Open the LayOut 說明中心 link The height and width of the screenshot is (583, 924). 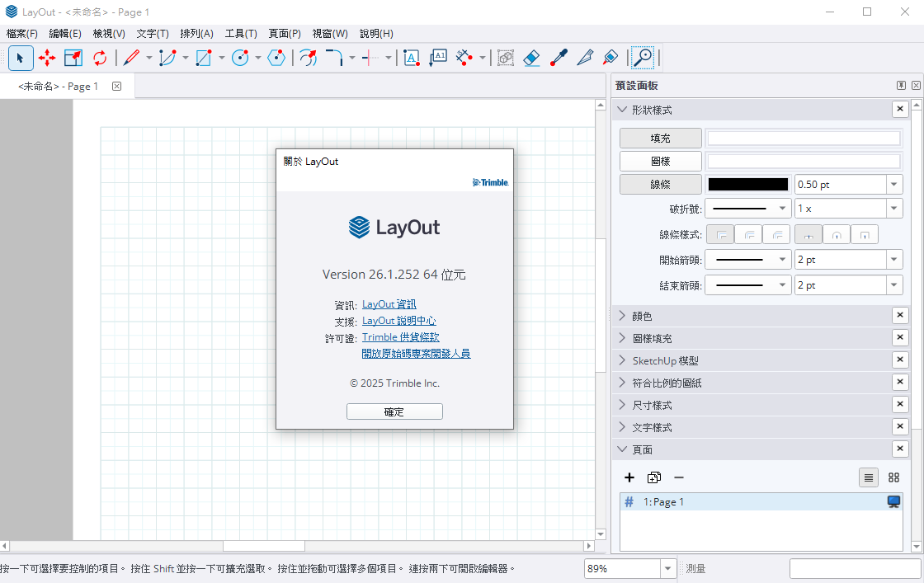399,321
